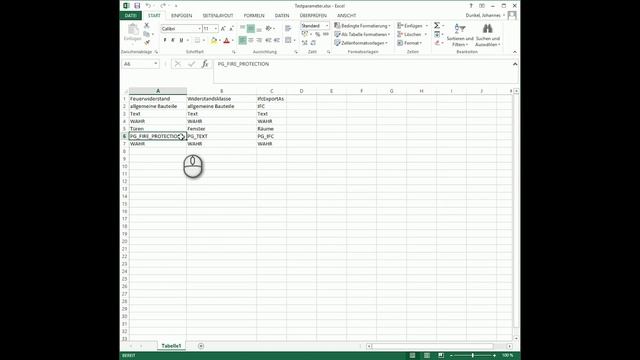This screenshot has width=640, height=360.
Task: Open the Fill down options
Action: tap(437, 34)
